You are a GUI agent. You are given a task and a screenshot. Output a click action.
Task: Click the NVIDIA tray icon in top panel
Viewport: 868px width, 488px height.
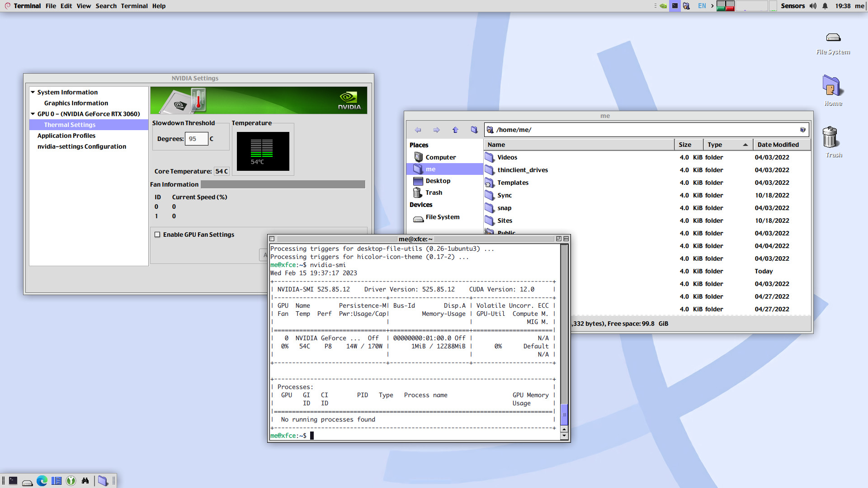(663, 6)
